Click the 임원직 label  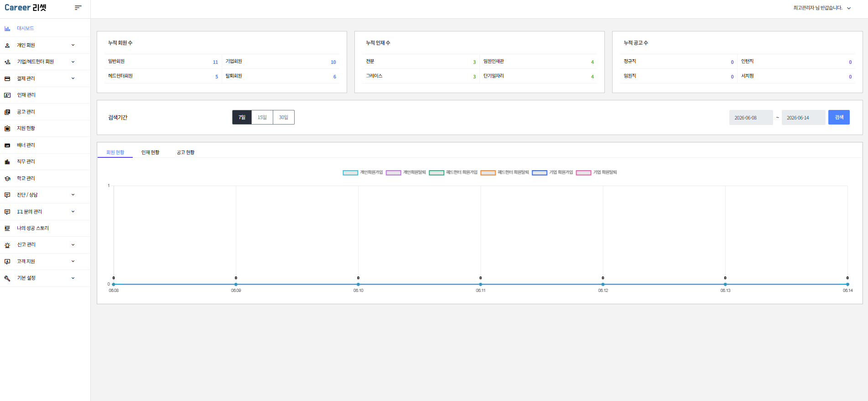630,76
